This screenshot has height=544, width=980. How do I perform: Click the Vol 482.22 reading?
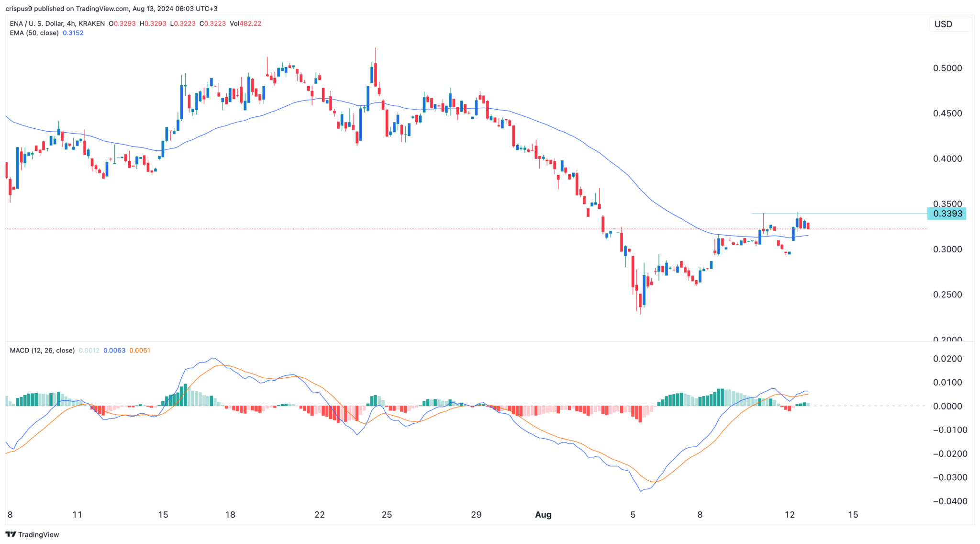pyautogui.click(x=245, y=23)
